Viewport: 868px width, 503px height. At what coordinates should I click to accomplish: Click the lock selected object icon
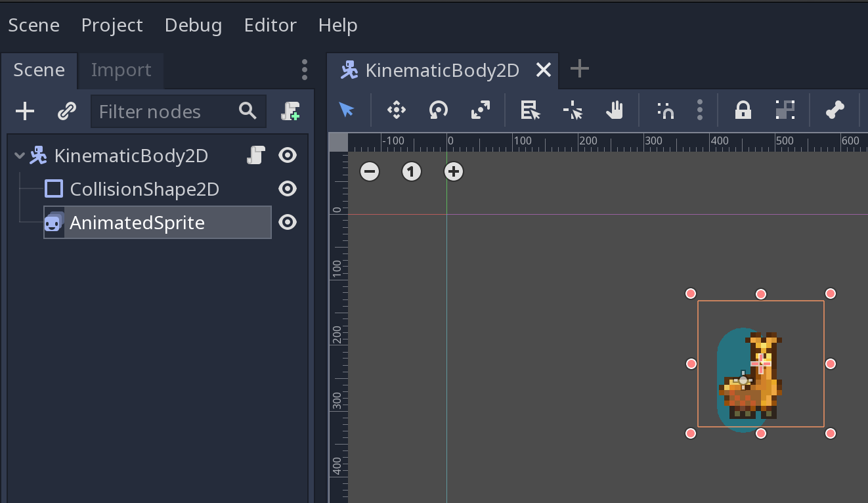[x=743, y=110]
